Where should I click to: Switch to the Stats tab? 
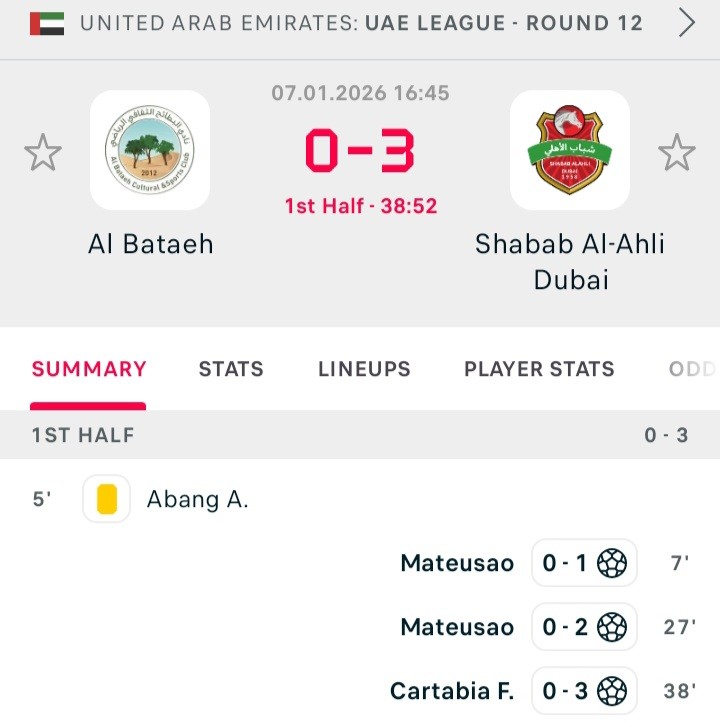[x=231, y=369]
